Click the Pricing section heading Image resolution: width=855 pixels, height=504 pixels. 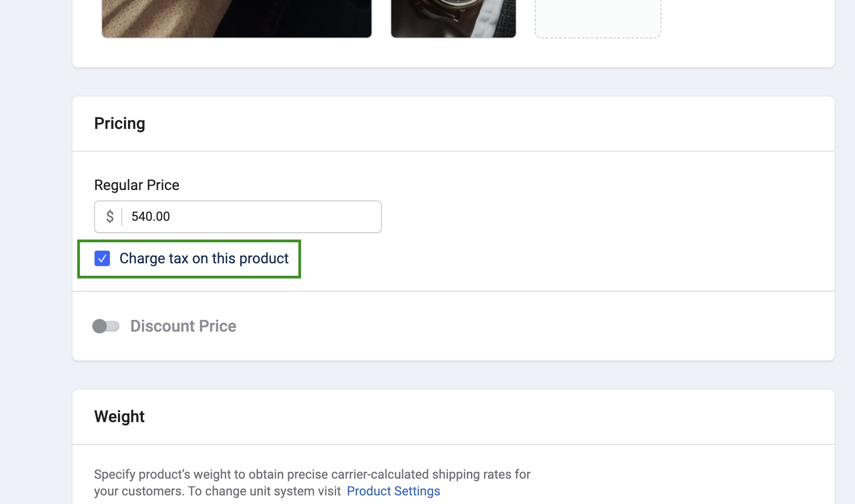(x=119, y=124)
